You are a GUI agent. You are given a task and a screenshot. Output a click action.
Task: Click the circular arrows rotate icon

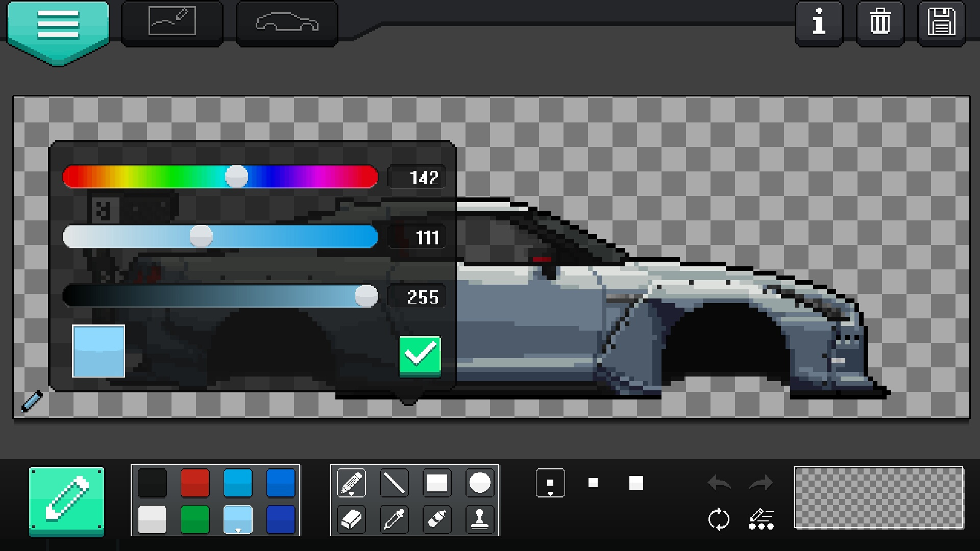(719, 519)
